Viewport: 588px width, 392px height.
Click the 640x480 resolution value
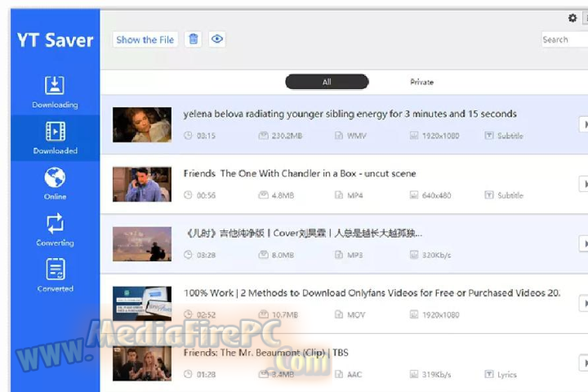point(436,195)
